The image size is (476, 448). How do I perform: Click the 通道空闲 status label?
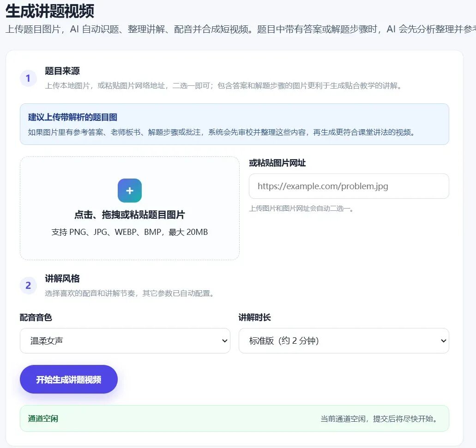[43, 418]
